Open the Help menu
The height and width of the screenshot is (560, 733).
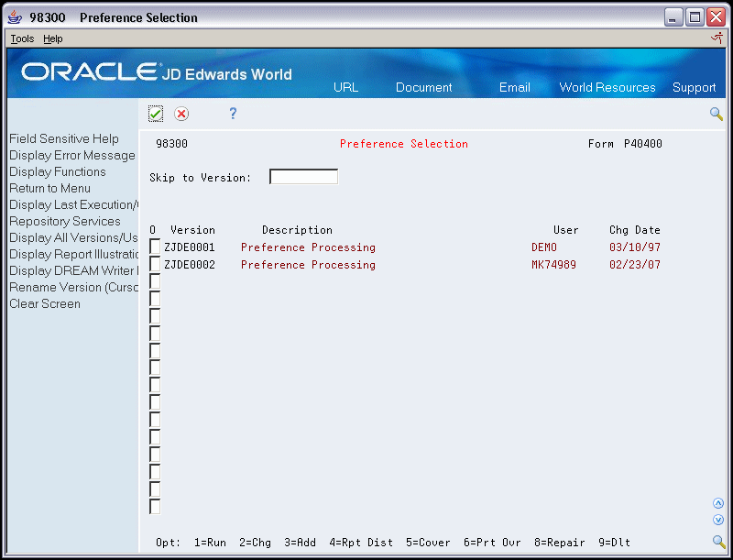(53, 38)
